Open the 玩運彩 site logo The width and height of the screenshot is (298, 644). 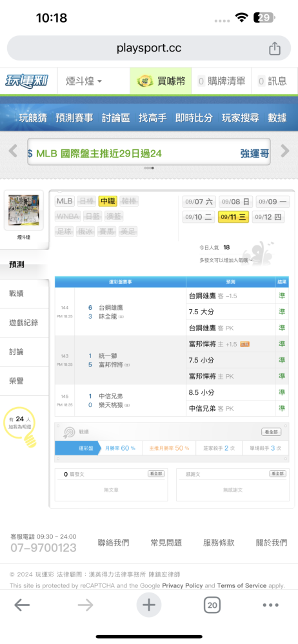pyautogui.click(x=26, y=81)
